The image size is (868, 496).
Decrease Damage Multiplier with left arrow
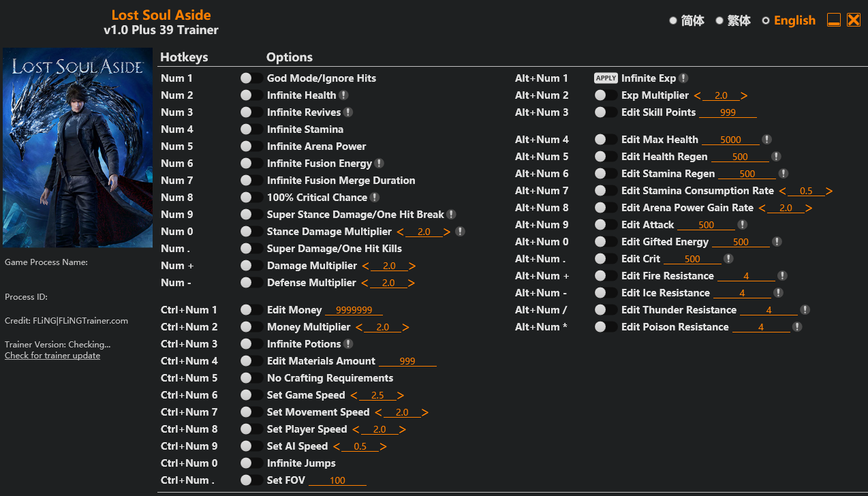[x=365, y=266]
